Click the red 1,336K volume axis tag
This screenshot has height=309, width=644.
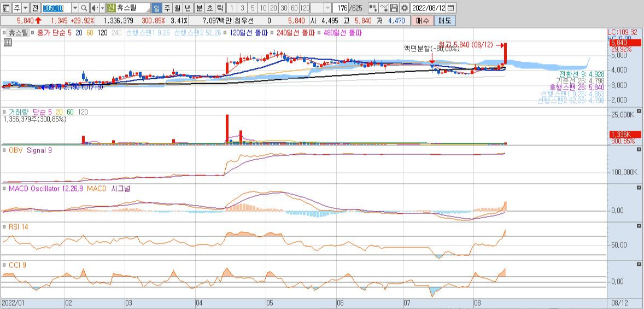[625, 135]
